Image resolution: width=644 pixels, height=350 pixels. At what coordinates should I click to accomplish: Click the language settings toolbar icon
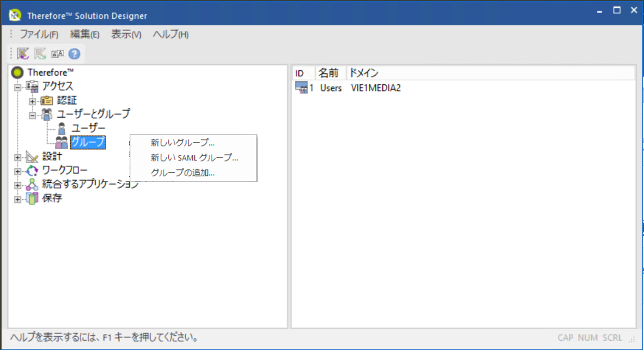tap(57, 53)
